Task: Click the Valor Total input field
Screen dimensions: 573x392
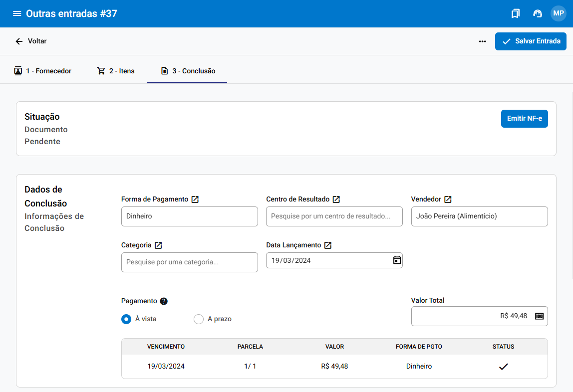Action: (469, 316)
